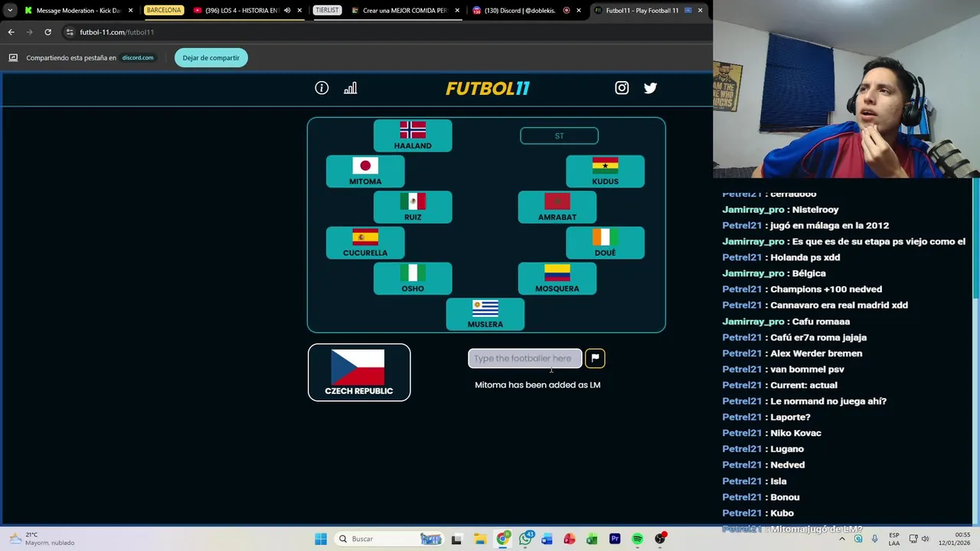Open Task View on the taskbar

point(456,539)
